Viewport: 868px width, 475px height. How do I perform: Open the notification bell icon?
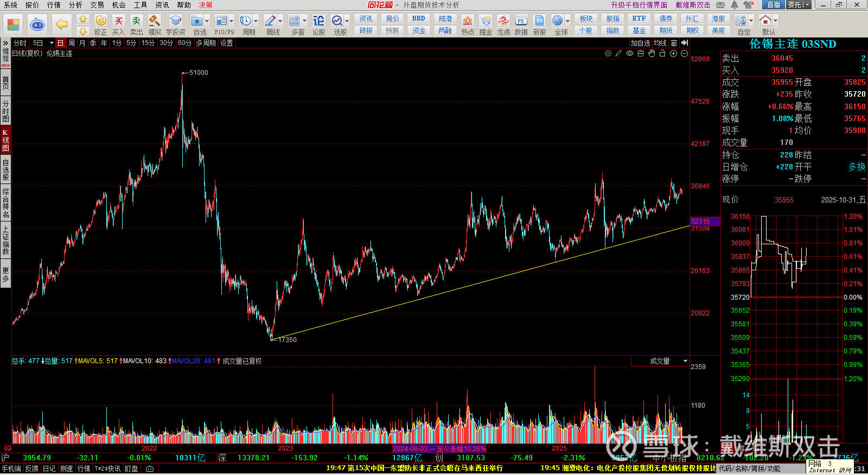click(735, 5)
